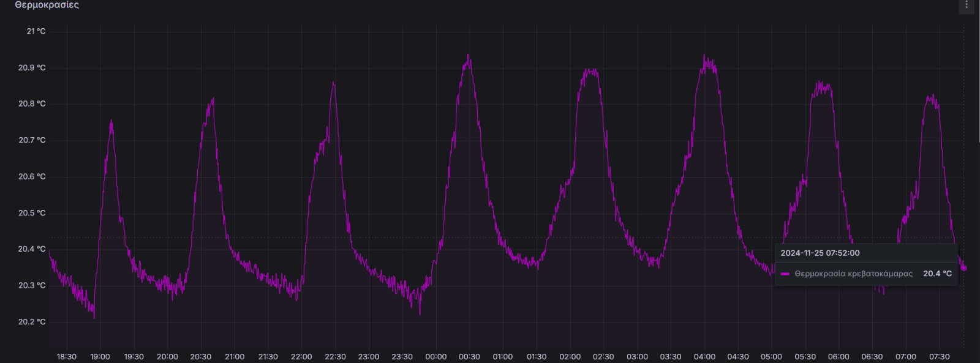
Task: Click the 19:30 time axis label
Action: [x=134, y=357]
